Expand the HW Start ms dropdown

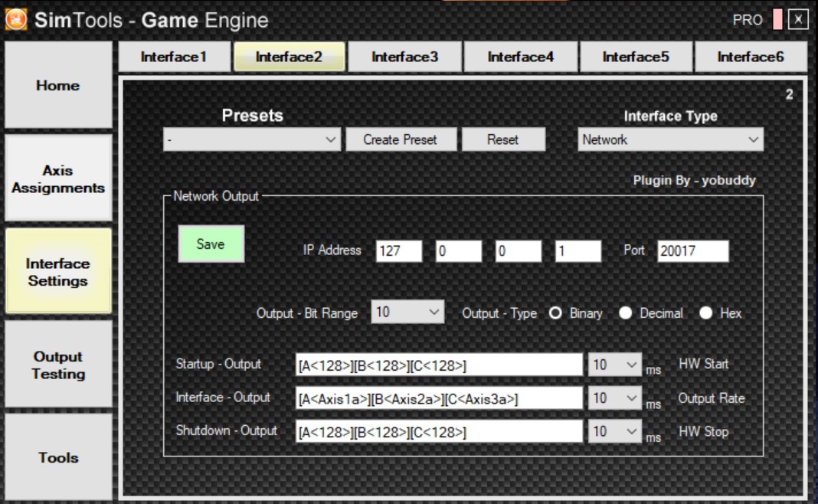(615, 365)
